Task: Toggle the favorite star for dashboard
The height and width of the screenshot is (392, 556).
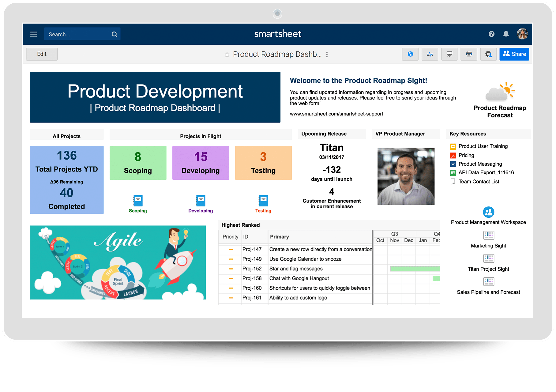Action: point(227,55)
